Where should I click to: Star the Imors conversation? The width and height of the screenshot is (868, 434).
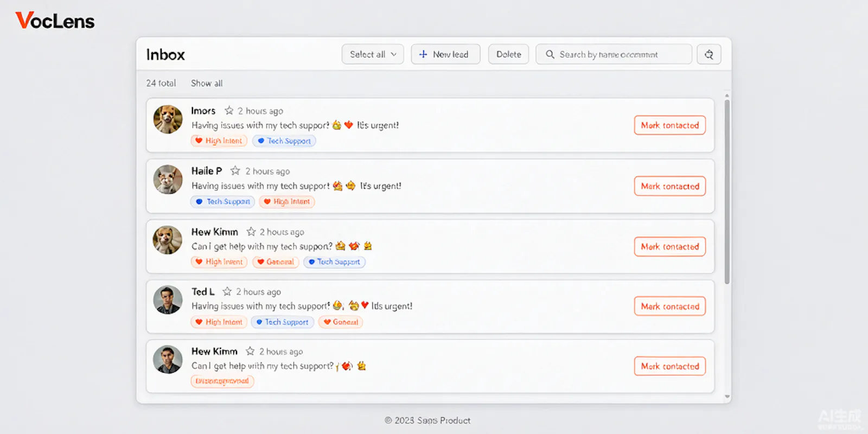click(229, 111)
